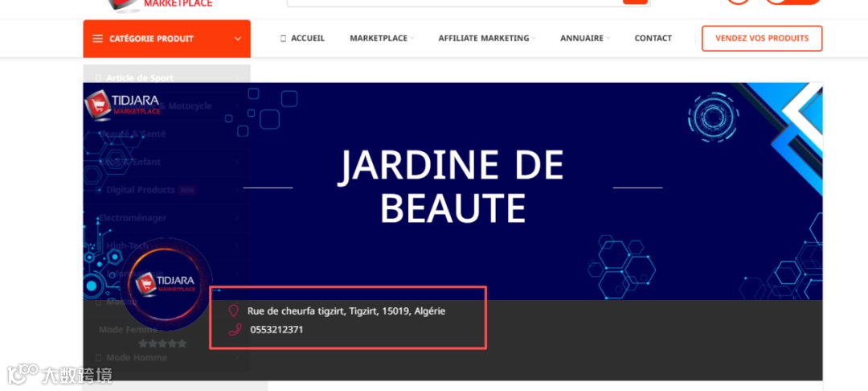Image resolution: width=868 pixels, height=391 pixels.
Task: Click the Catégorie Produit label
Action: pos(151,39)
